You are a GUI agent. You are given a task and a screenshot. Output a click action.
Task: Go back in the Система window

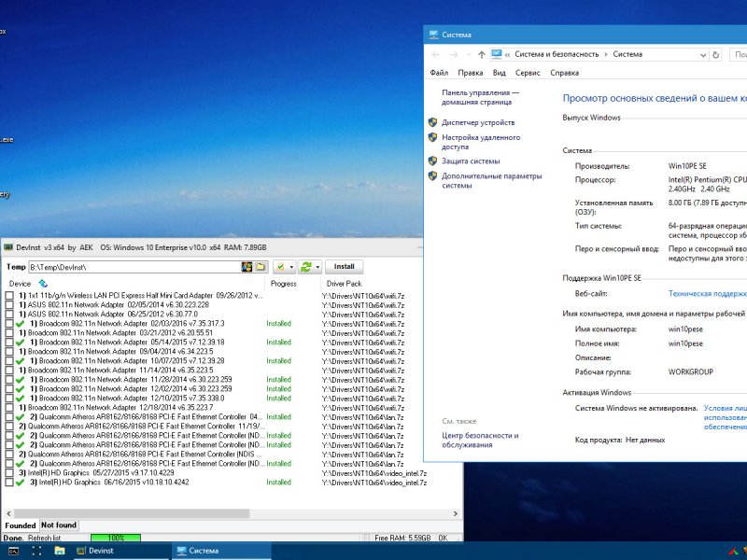pos(435,55)
